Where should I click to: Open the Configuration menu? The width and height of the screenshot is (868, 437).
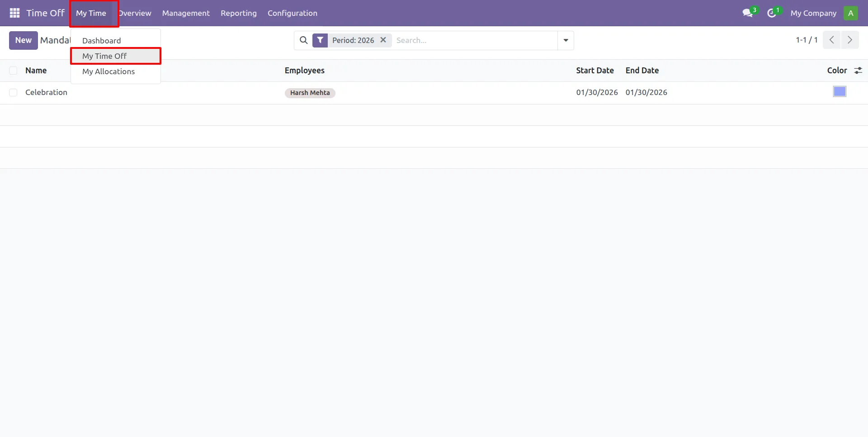(292, 13)
